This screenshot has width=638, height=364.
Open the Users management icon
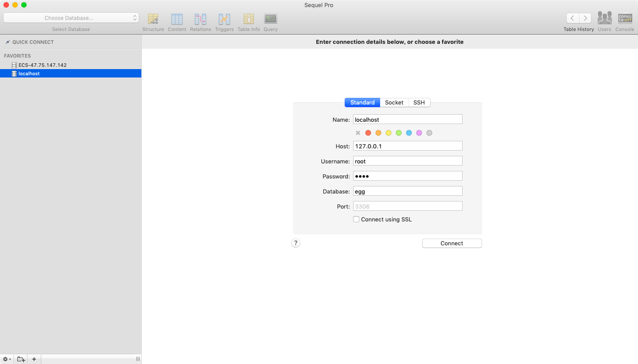coord(604,18)
